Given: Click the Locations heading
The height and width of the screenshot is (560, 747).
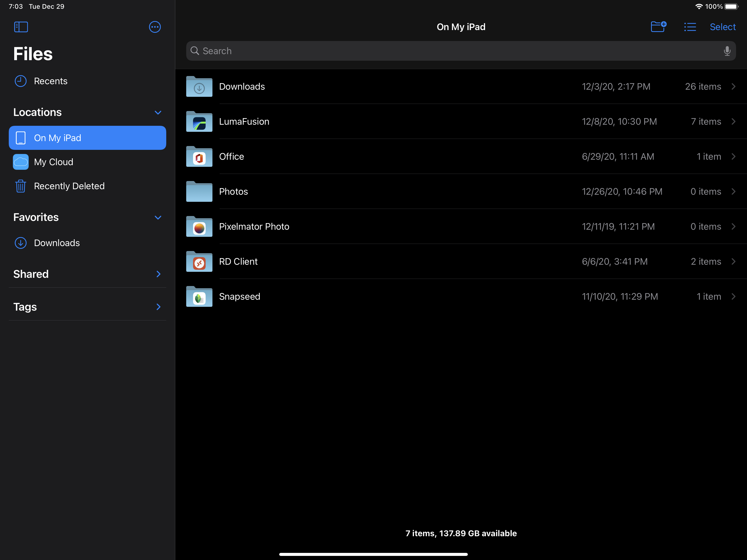Looking at the screenshot, I should [37, 112].
